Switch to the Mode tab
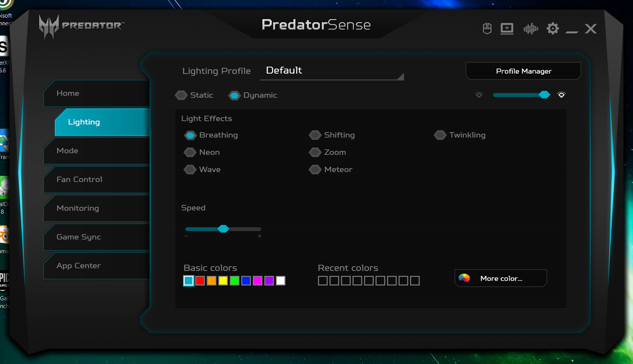Image resolution: width=633 pixels, height=364 pixels. pyautogui.click(x=97, y=151)
